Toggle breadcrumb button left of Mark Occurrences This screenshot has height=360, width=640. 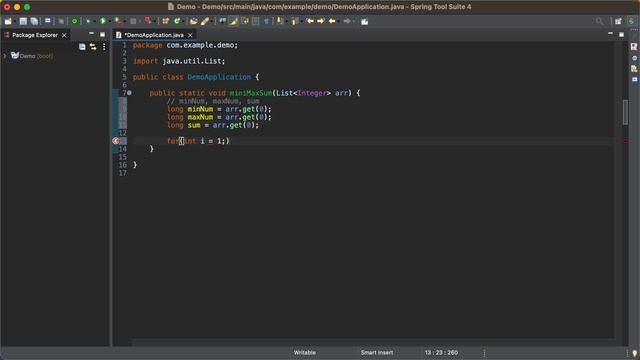222,21
